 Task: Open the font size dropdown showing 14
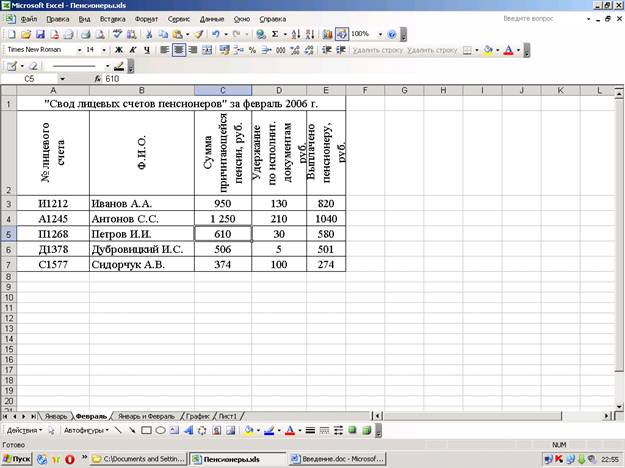pos(105,49)
